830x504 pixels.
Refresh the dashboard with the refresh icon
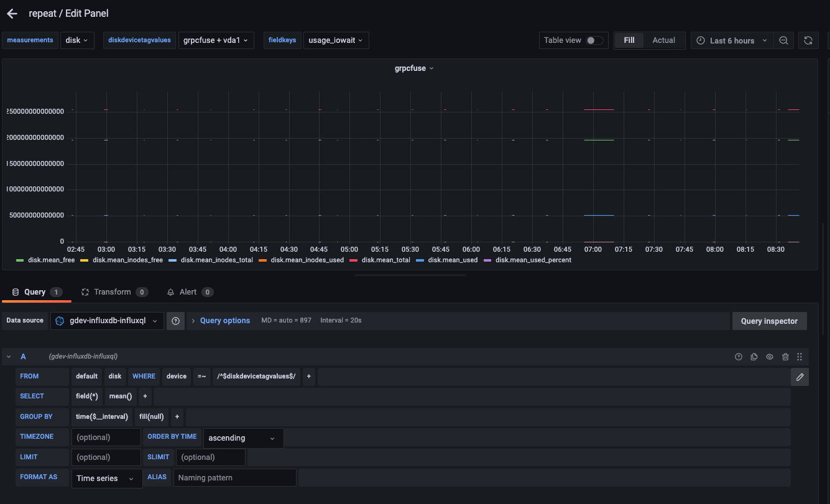pyautogui.click(x=808, y=40)
